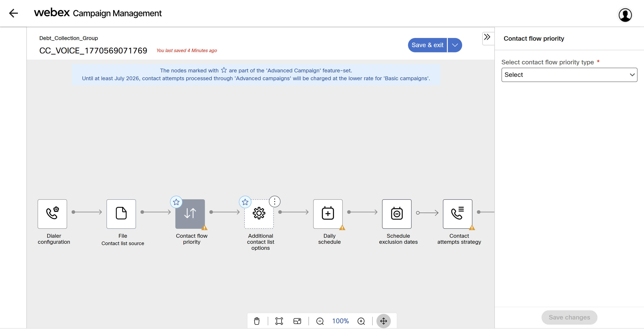The width and height of the screenshot is (644, 330).
Task: Collapse the right side panel with the double-chevron
Action: click(487, 37)
